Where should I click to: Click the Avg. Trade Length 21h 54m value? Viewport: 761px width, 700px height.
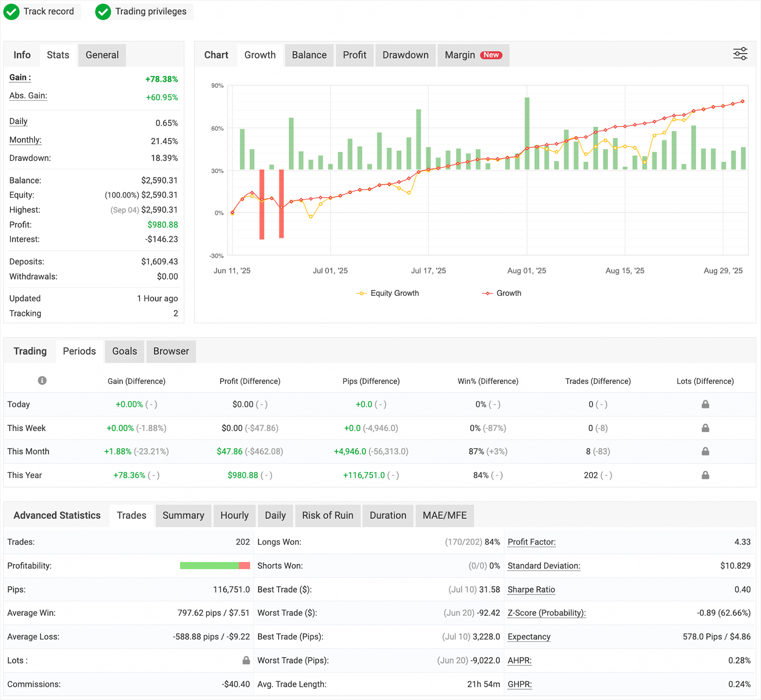point(483,684)
